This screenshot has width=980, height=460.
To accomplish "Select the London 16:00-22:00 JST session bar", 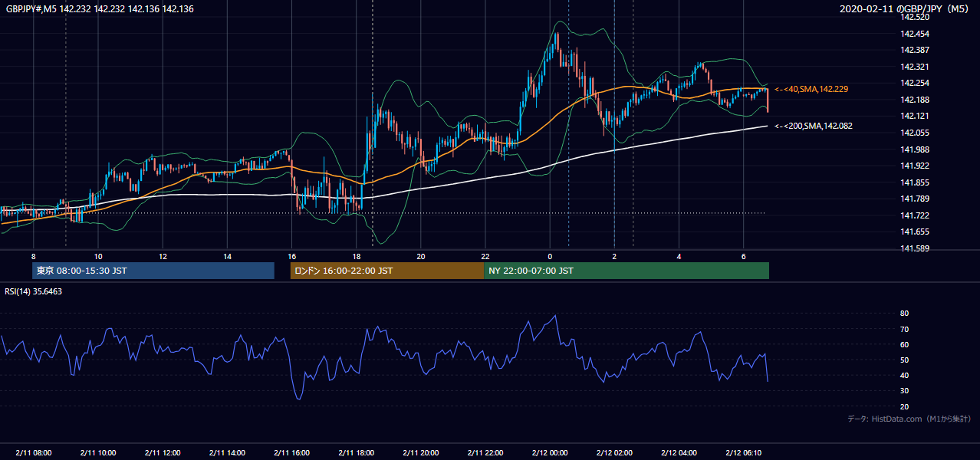I will (x=387, y=271).
